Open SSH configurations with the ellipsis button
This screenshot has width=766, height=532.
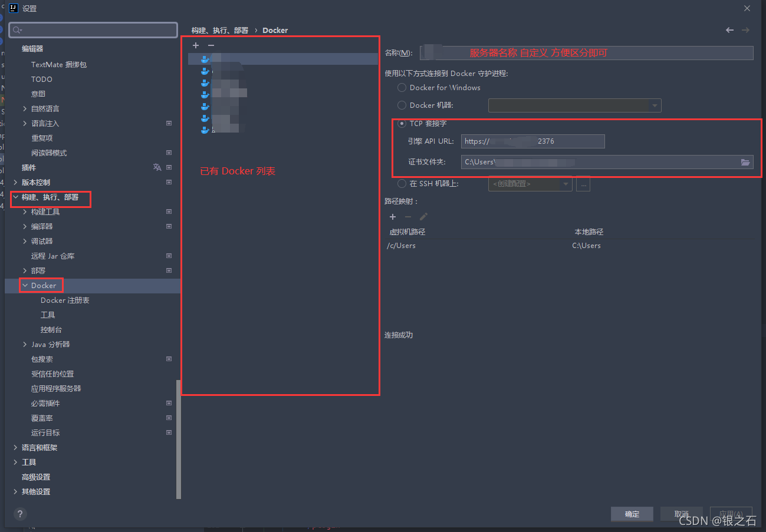[x=583, y=184]
